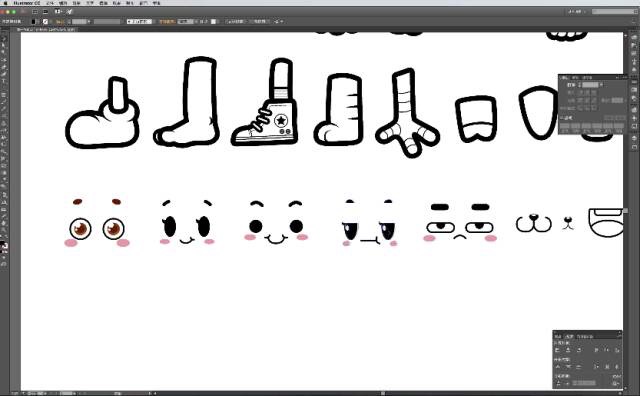Screen dimensions: 640x396
Task: Click the distribute spacing value field in Align panel
Action: pyautogui.click(x=584, y=383)
